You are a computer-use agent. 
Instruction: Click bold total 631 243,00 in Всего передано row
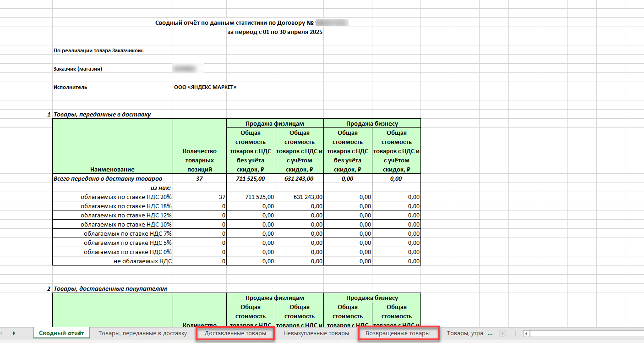(299, 178)
